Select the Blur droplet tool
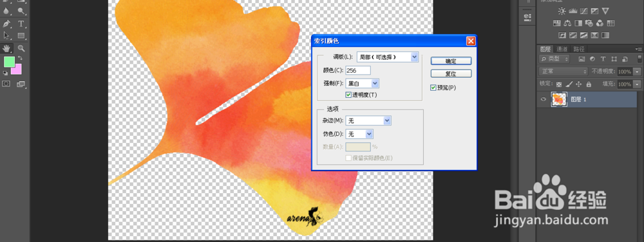The image size is (644, 242). click(x=7, y=11)
